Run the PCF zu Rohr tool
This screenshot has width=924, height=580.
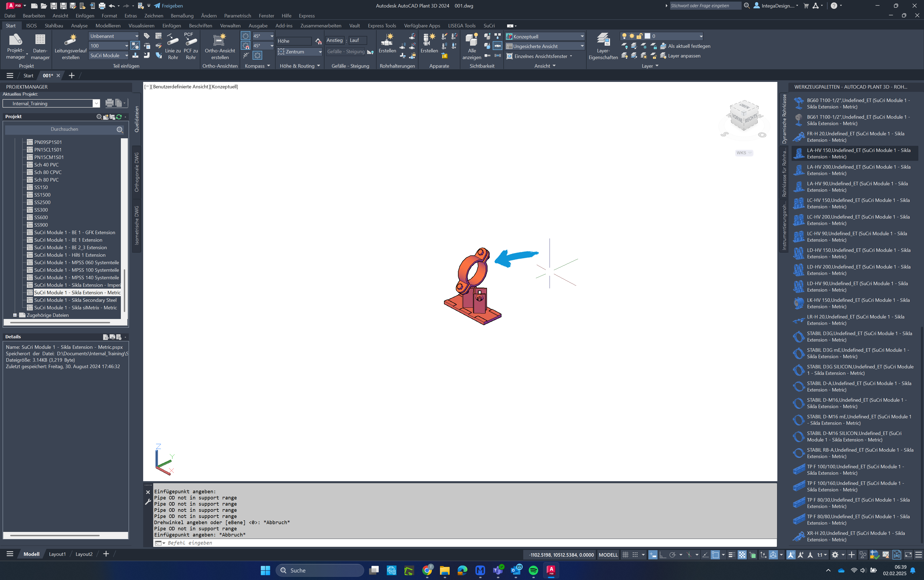[x=191, y=46]
